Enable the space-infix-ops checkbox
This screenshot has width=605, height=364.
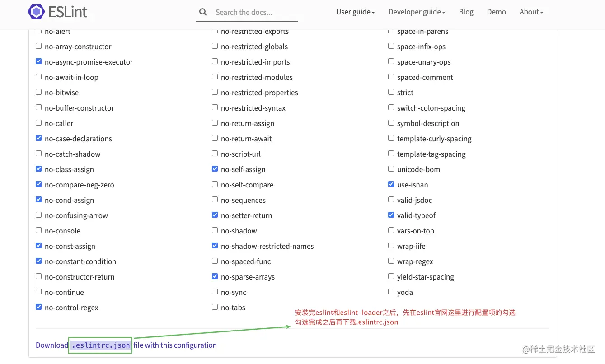pyautogui.click(x=391, y=46)
